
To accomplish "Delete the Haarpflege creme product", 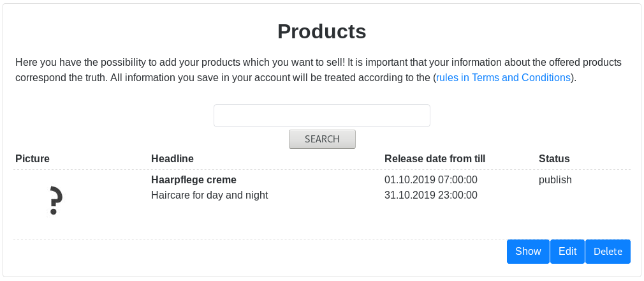I will pos(608,252).
